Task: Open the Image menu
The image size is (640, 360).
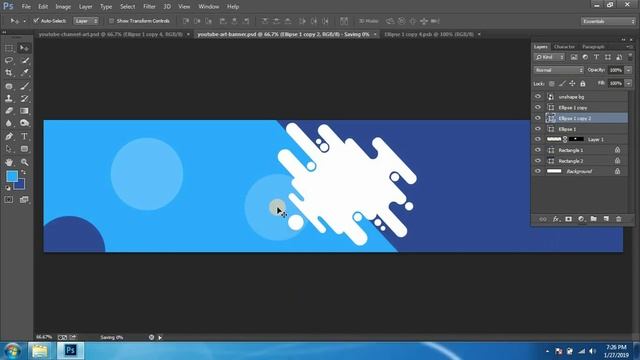Action: point(63,7)
